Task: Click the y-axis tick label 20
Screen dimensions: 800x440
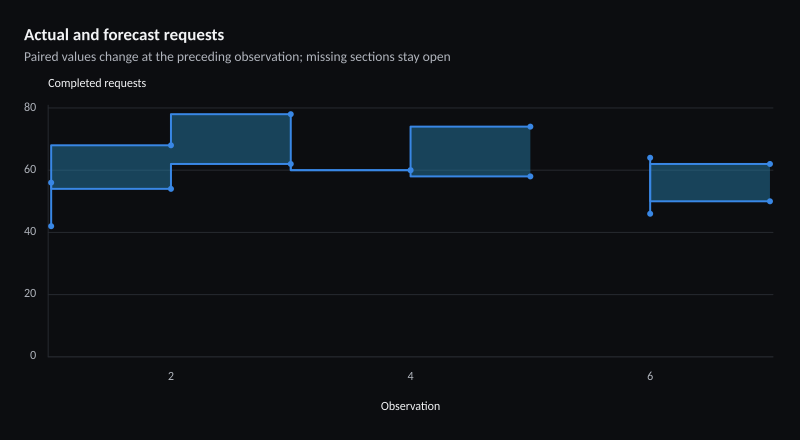Action: click(30, 294)
